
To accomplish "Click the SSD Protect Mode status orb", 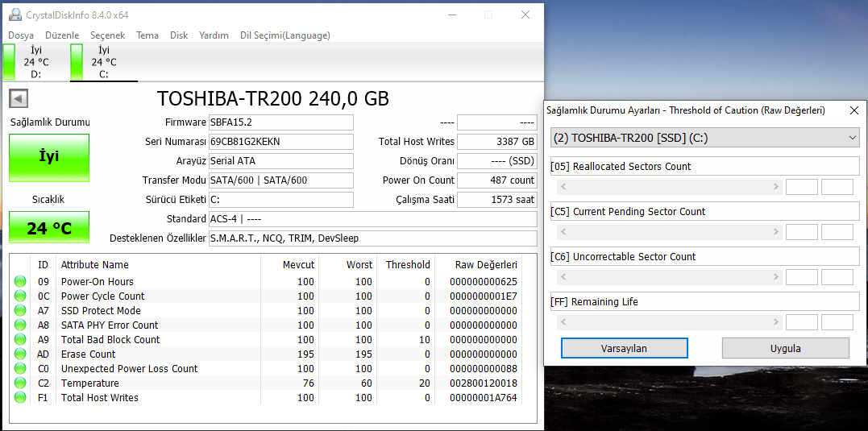I will 20,311.
